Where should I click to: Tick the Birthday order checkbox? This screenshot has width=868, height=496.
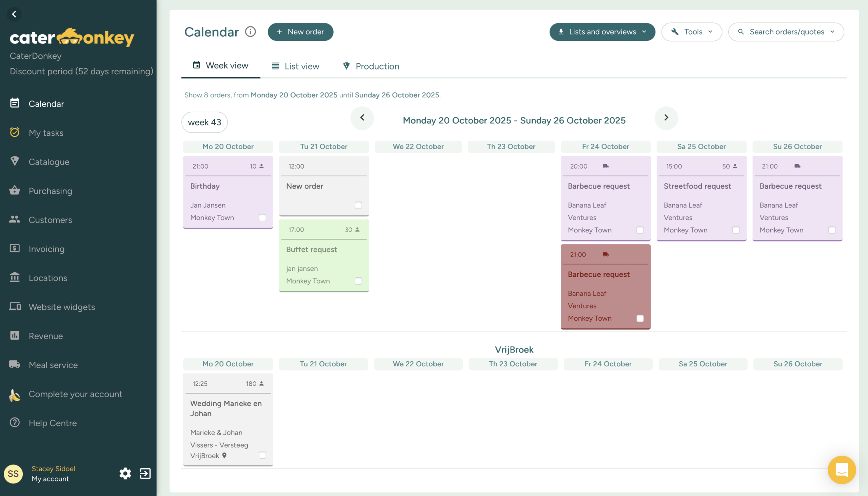pos(262,218)
